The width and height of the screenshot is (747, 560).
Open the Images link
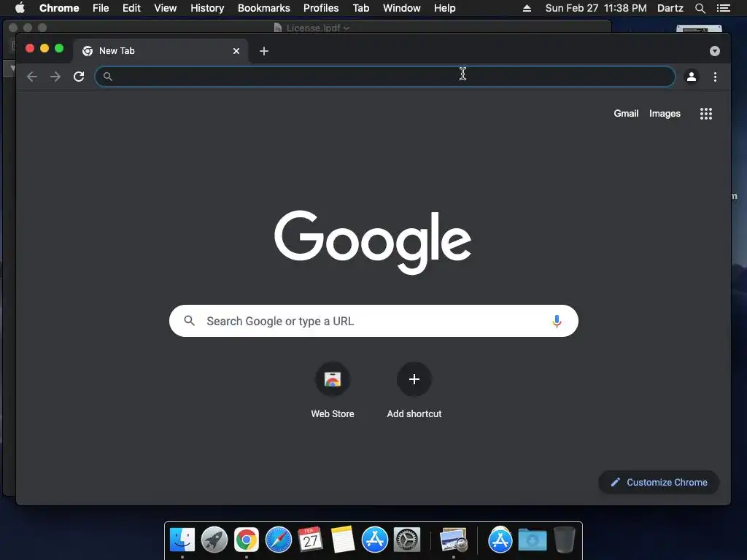[665, 113]
